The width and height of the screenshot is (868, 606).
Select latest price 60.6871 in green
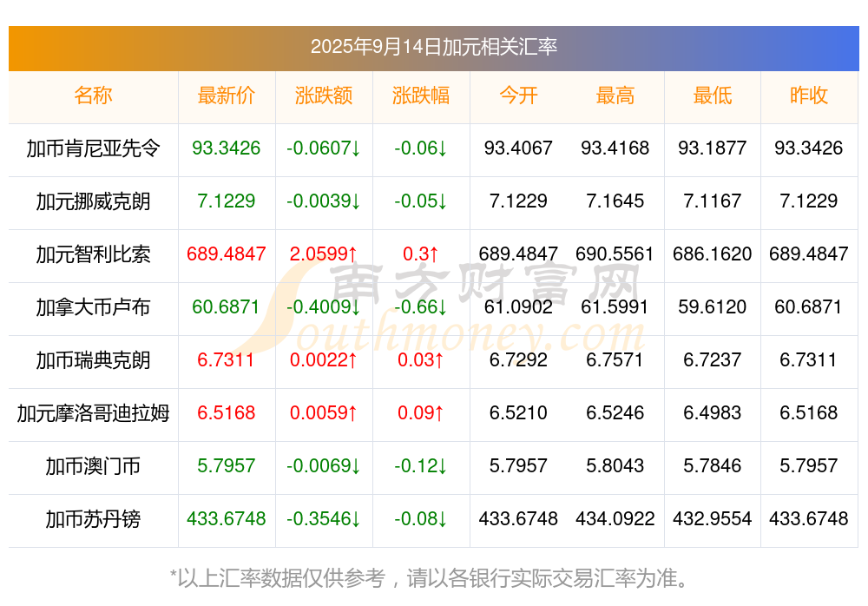227,306
